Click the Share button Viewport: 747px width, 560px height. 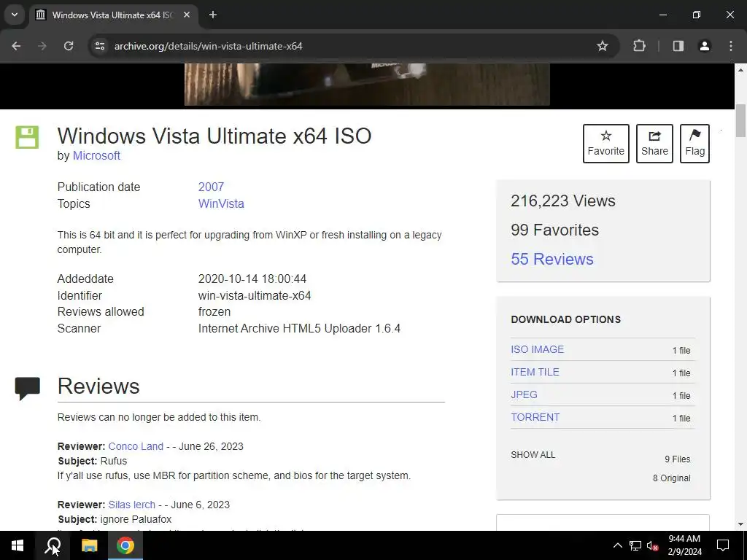654,144
